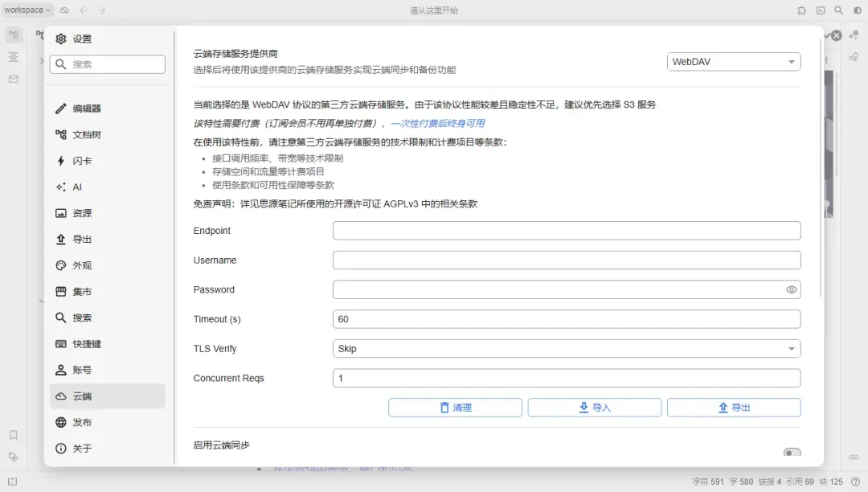
Task: Open the WebDAV provider dropdown
Action: (734, 62)
